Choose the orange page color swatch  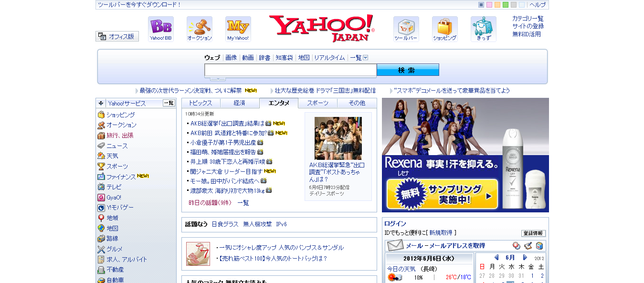(497, 5)
